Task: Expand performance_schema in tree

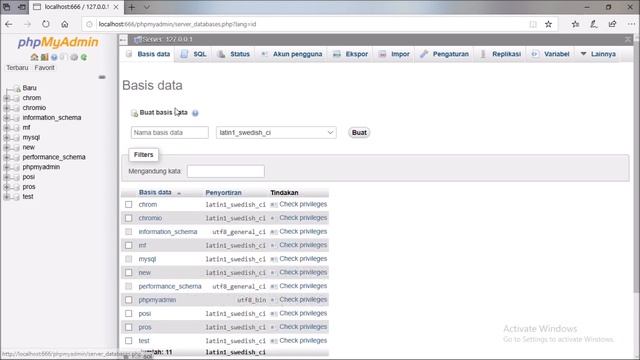Action: pos(6,157)
